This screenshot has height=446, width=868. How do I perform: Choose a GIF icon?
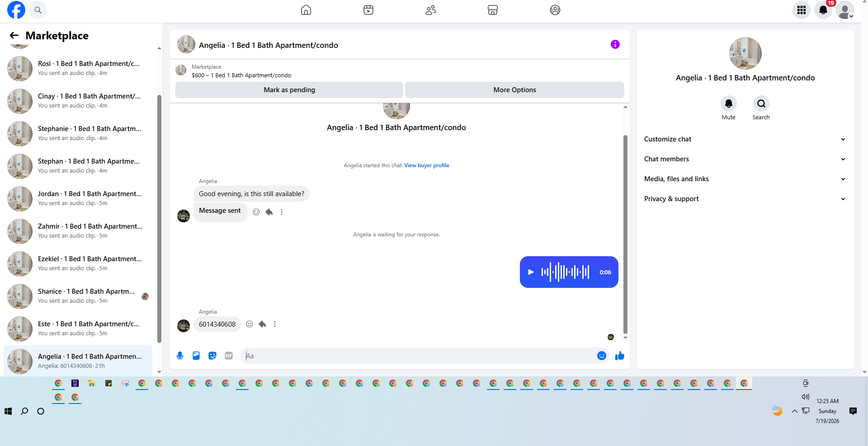point(229,356)
